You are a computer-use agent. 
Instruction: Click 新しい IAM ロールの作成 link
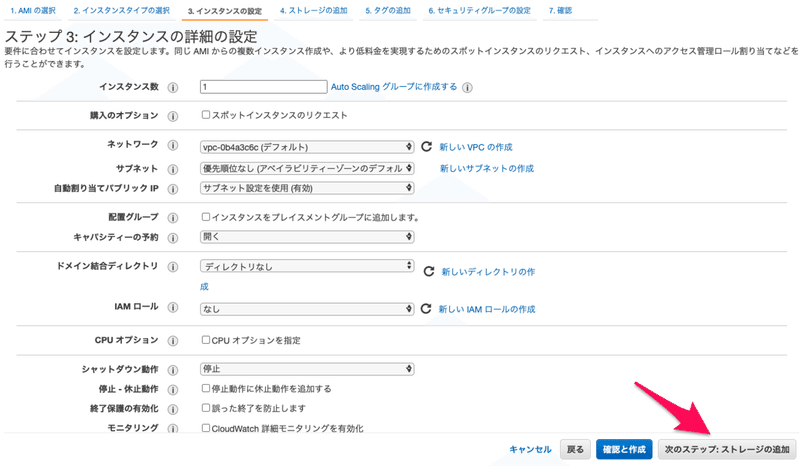click(x=487, y=309)
